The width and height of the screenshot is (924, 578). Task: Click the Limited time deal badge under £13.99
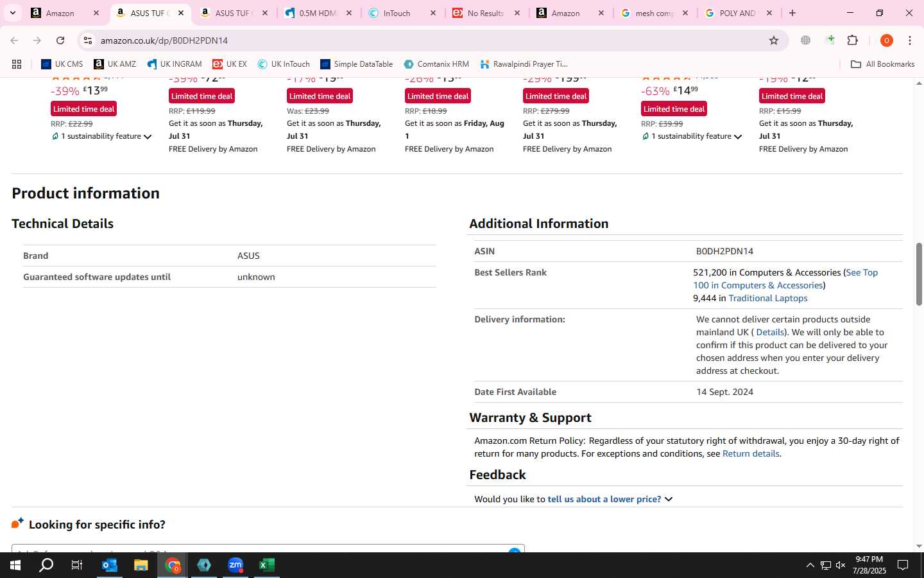pyautogui.click(x=84, y=109)
